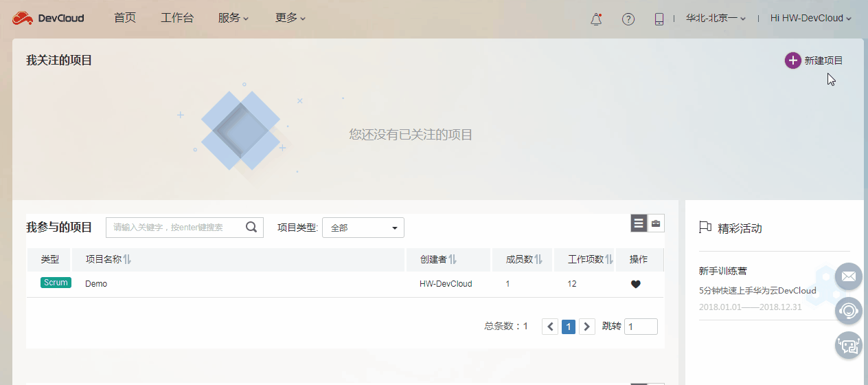868x385 pixels.
Task: Go to next page arrow
Action: (586, 327)
